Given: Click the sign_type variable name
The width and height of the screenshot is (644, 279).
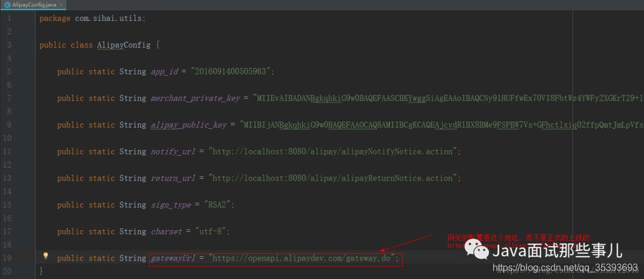Looking at the screenshot, I should 171,206.
